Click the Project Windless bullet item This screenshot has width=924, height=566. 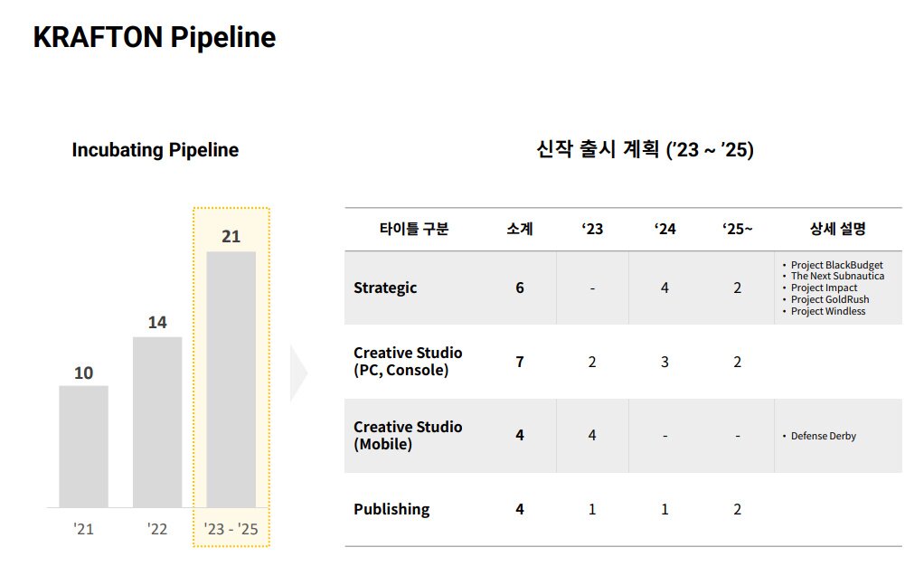(828, 311)
